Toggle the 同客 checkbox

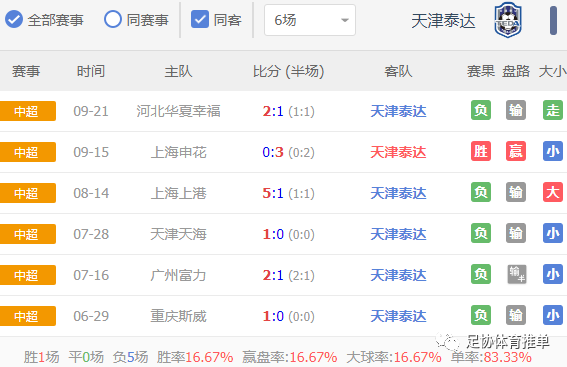click(200, 20)
